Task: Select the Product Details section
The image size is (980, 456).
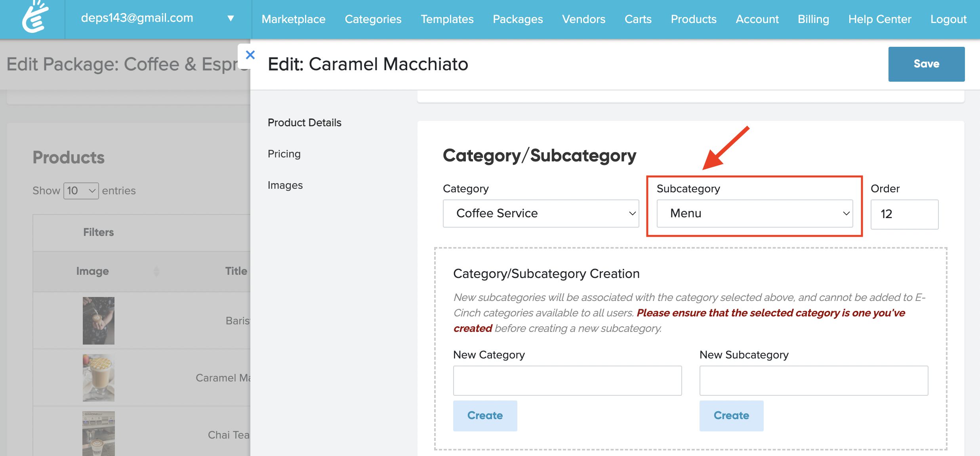Action: tap(304, 123)
